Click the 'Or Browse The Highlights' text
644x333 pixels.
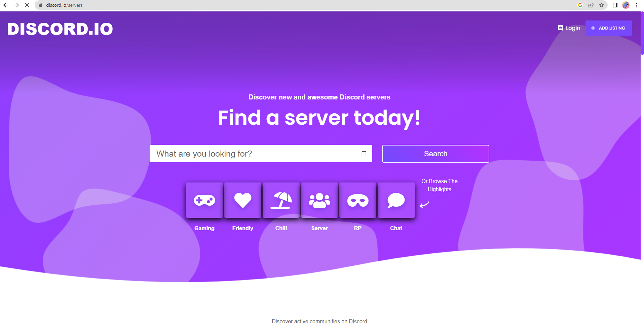point(440,185)
